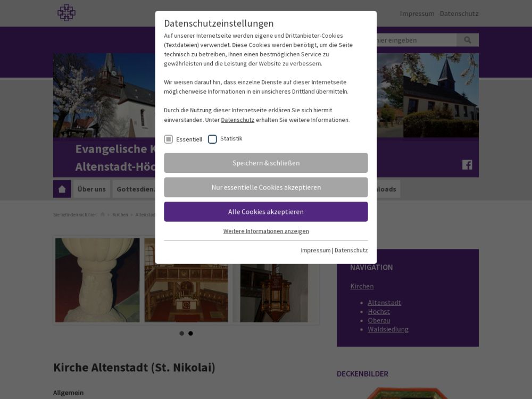Screen dimensions: 532x399
Task: Click Nur essentielle Cookies akzeptieren
Action: [x=266, y=187]
